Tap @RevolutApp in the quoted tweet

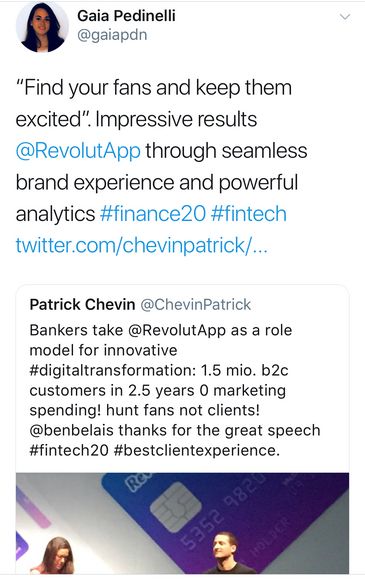coord(177,330)
